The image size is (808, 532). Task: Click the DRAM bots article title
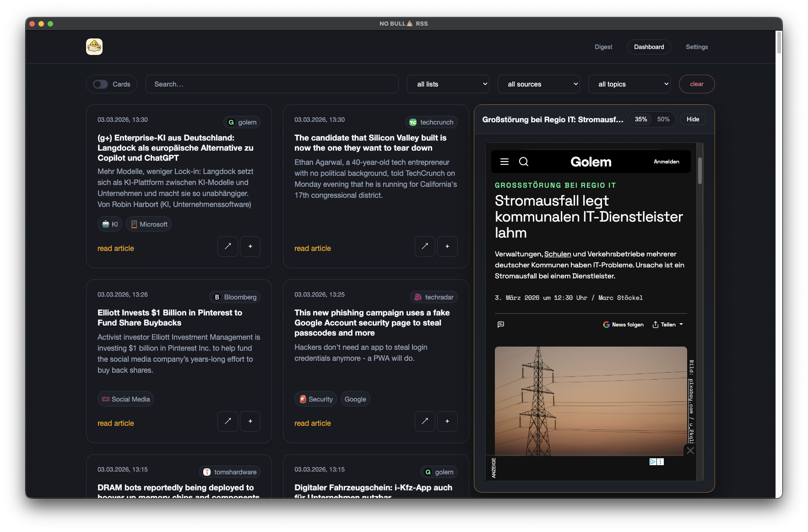pyautogui.click(x=179, y=492)
